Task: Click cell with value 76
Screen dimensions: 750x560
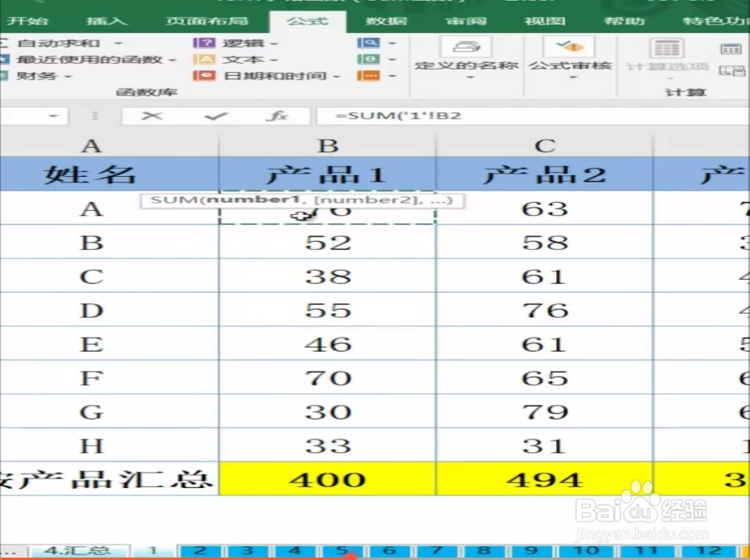Action: click(x=545, y=310)
